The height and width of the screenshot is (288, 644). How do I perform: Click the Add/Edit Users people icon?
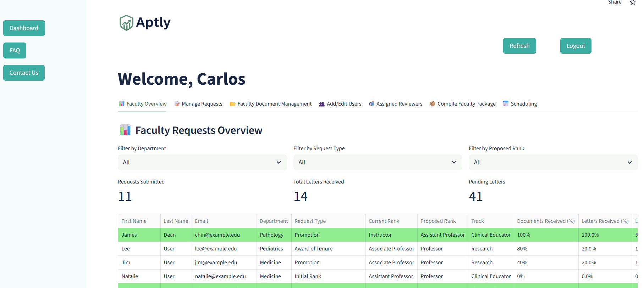click(322, 104)
